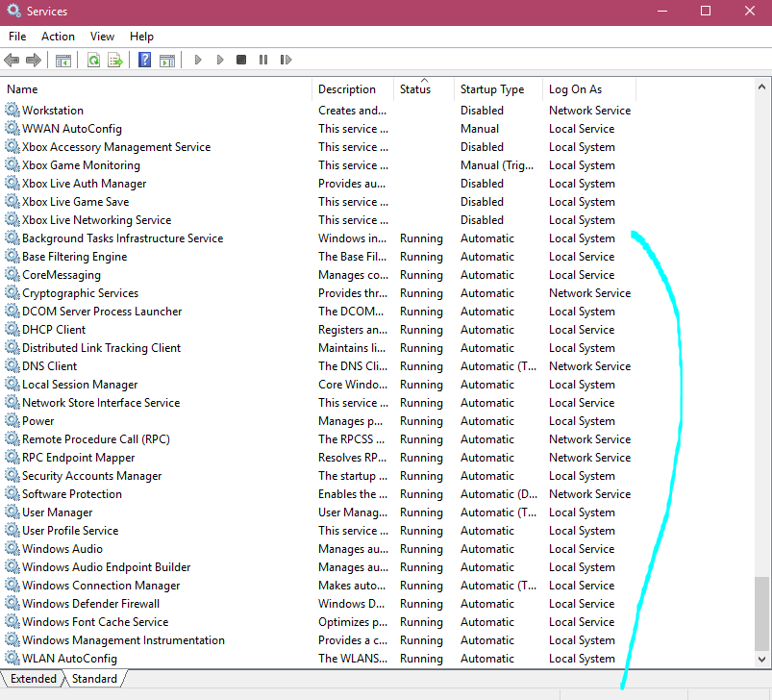
Task: Pause the selected service
Action: pos(263,60)
